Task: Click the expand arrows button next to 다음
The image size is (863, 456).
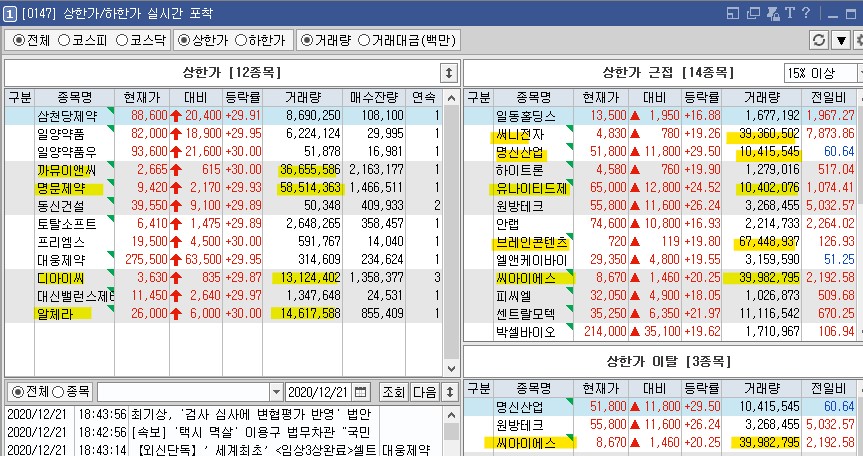Action: tap(450, 392)
